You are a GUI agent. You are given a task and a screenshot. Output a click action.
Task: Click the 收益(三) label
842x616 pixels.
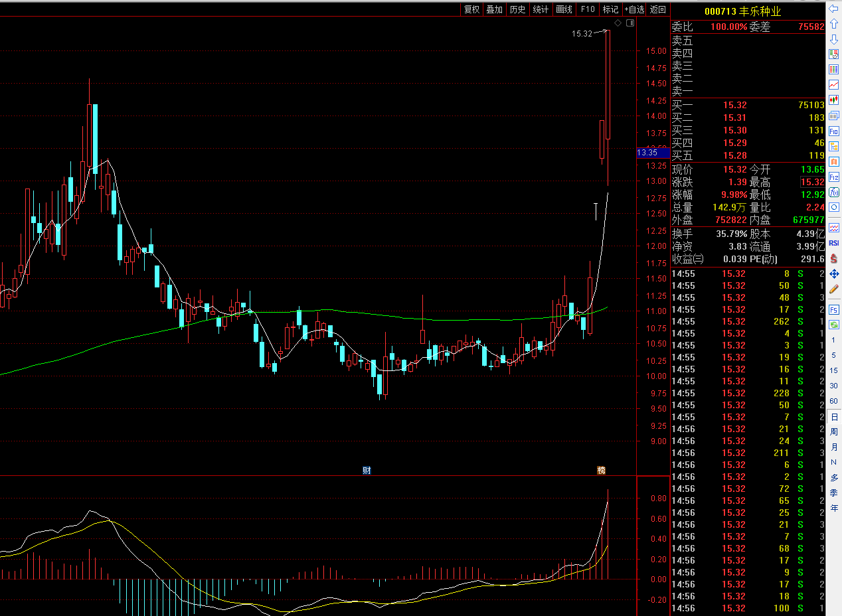point(687,259)
